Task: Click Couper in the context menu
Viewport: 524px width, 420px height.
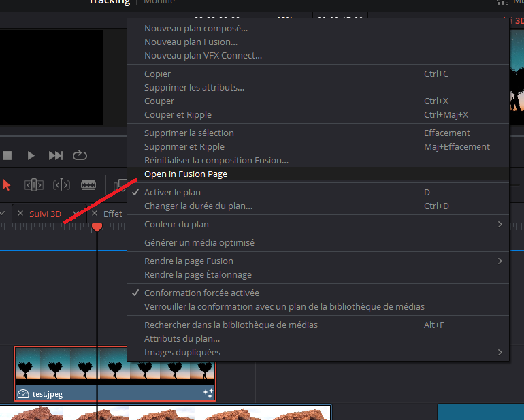Action: point(318,101)
